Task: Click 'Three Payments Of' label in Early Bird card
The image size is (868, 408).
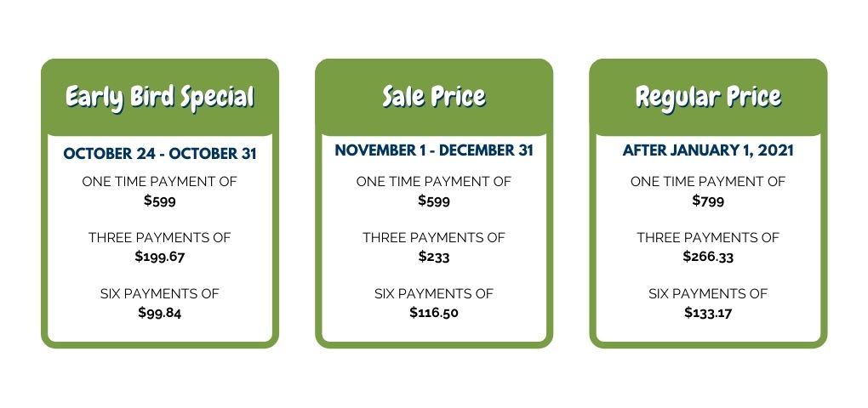Action: click(160, 238)
